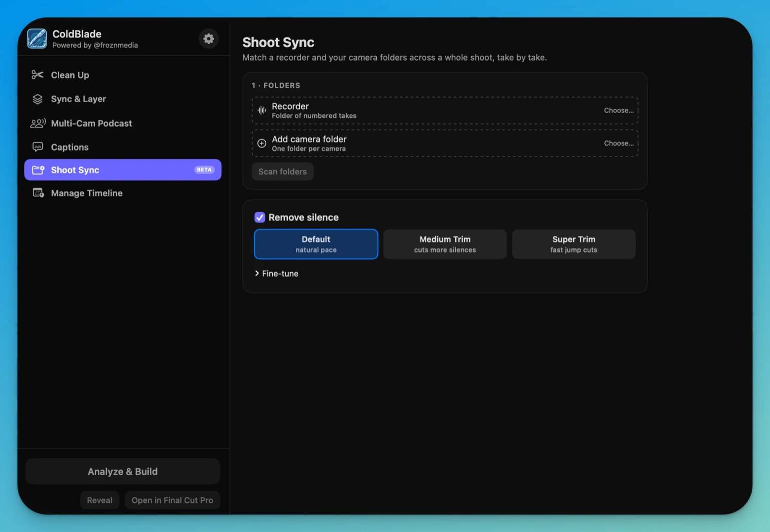Click the Analyze & Build button

pos(123,471)
